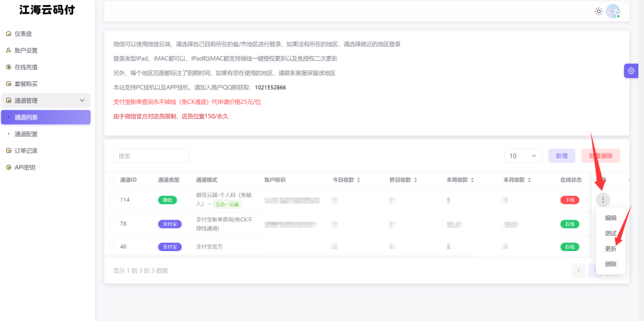This screenshot has width=644, height=321.
Task: Click the three-dot actions button for row 114
Action: point(602,200)
